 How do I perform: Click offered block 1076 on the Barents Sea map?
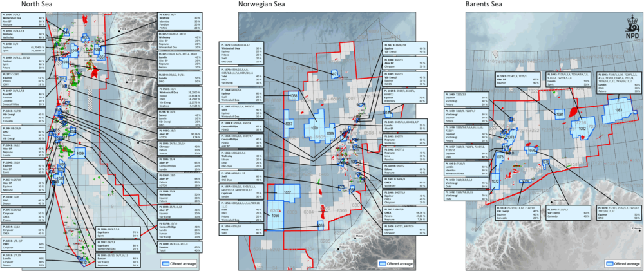point(532,151)
